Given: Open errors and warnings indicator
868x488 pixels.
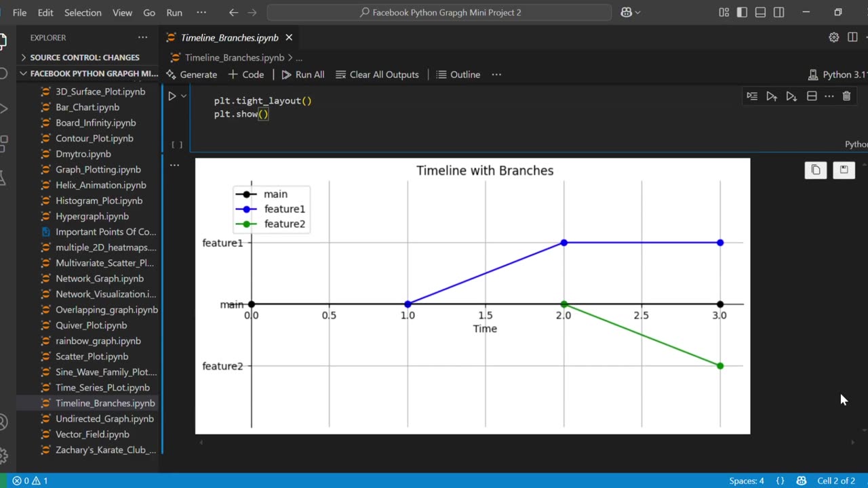Looking at the screenshot, I should 30,481.
